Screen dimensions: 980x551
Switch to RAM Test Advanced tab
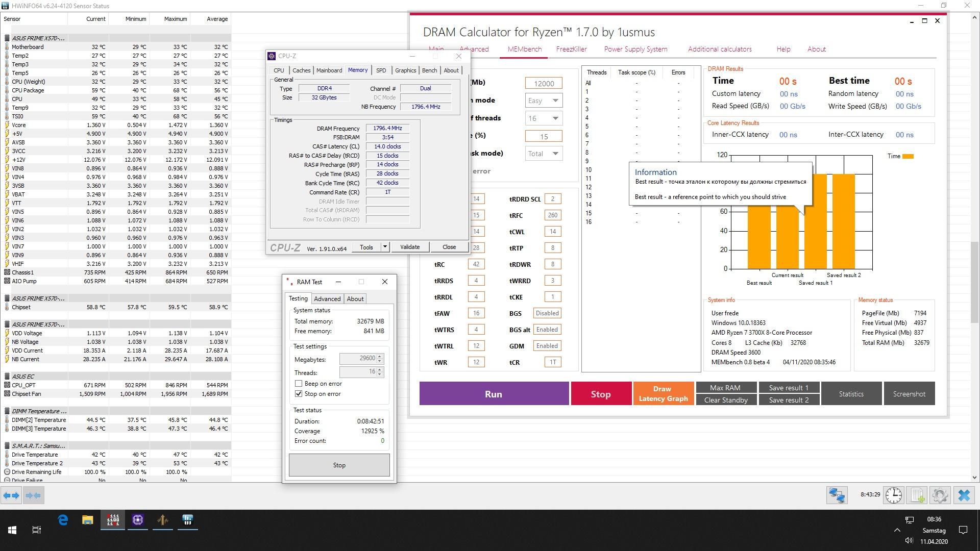(x=327, y=299)
